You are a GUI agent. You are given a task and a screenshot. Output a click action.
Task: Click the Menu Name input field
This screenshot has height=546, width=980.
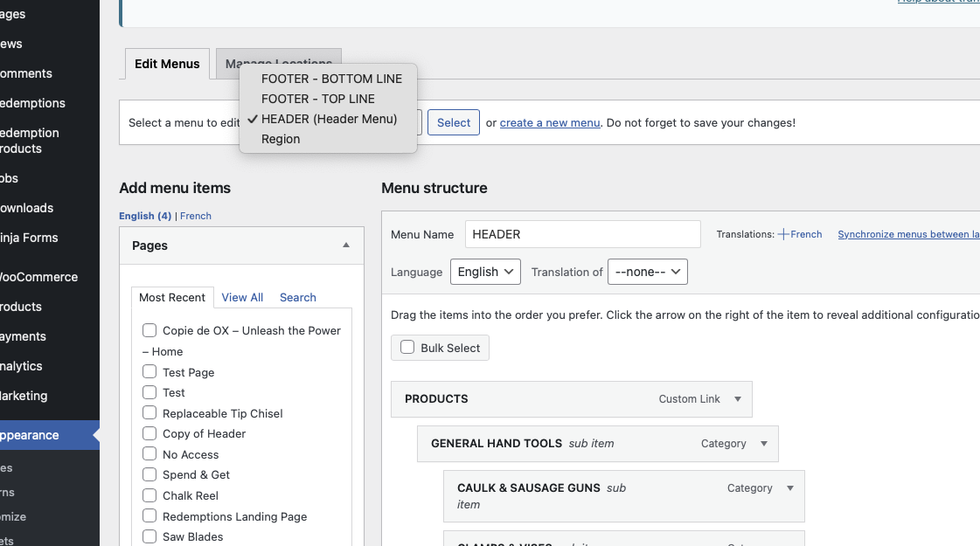[x=582, y=234]
